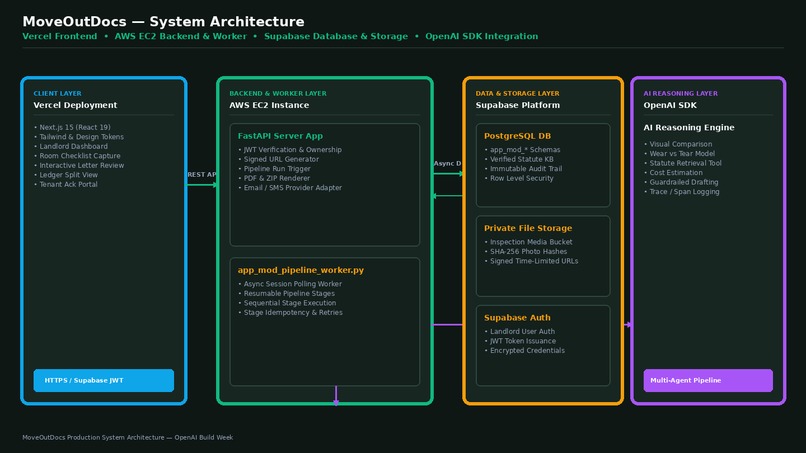Click 'Supabase Database & Storage' in the subtitle

(336, 37)
